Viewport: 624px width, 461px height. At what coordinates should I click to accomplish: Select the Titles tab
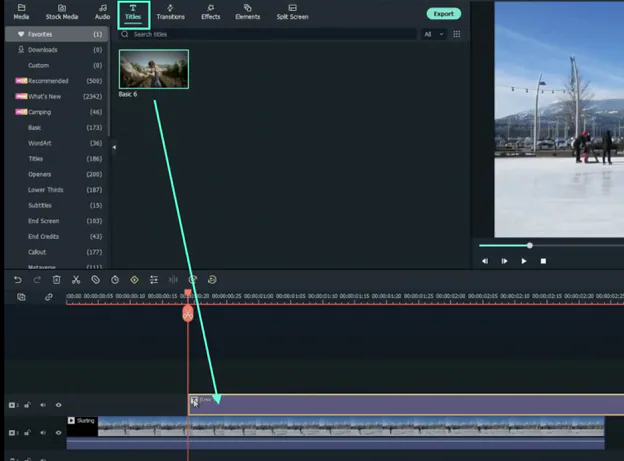point(133,13)
